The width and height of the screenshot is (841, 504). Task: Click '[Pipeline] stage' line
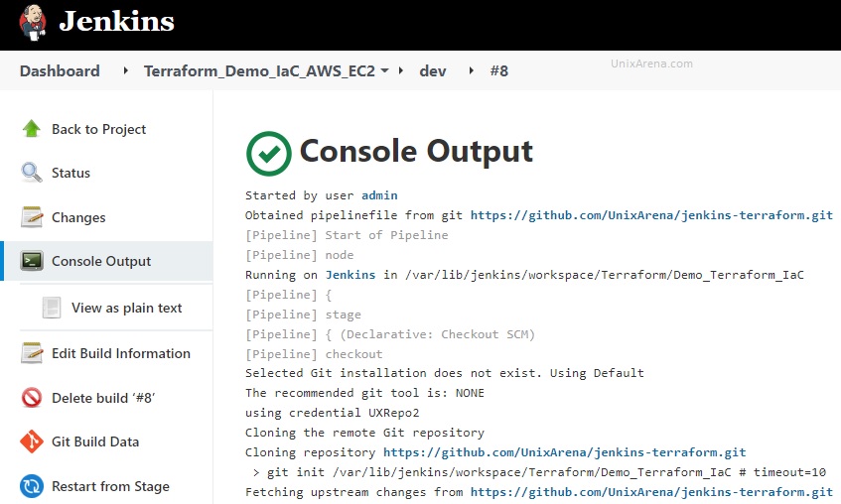(x=303, y=315)
